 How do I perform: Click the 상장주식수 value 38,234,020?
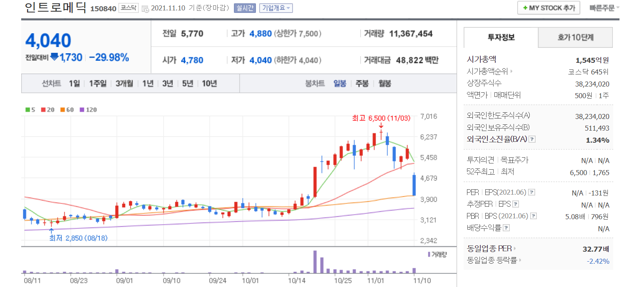tap(592, 84)
